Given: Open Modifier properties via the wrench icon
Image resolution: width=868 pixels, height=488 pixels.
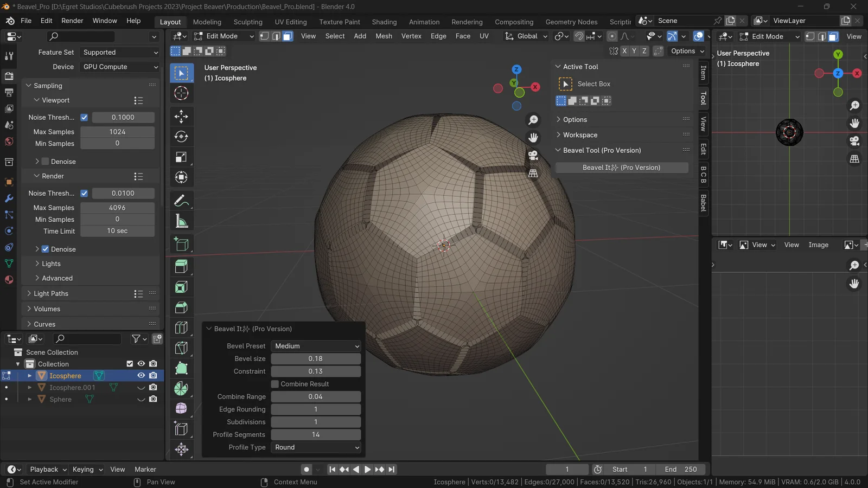Looking at the screenshot, I should pyautogui.click(x=9, y=198).
